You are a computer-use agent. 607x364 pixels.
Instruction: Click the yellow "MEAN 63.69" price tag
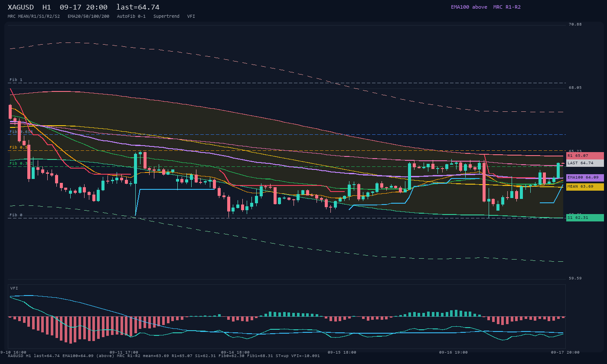585,187
